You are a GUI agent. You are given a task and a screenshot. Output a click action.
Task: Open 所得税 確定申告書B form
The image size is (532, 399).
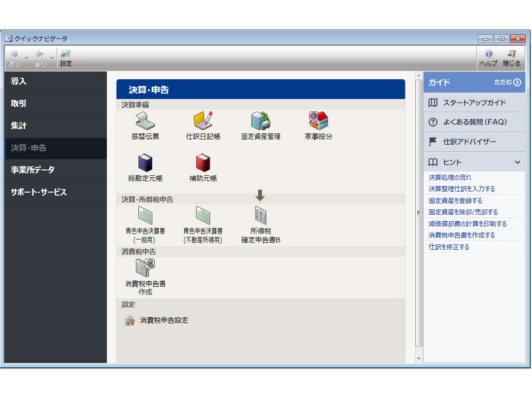(x=261, y=225)
